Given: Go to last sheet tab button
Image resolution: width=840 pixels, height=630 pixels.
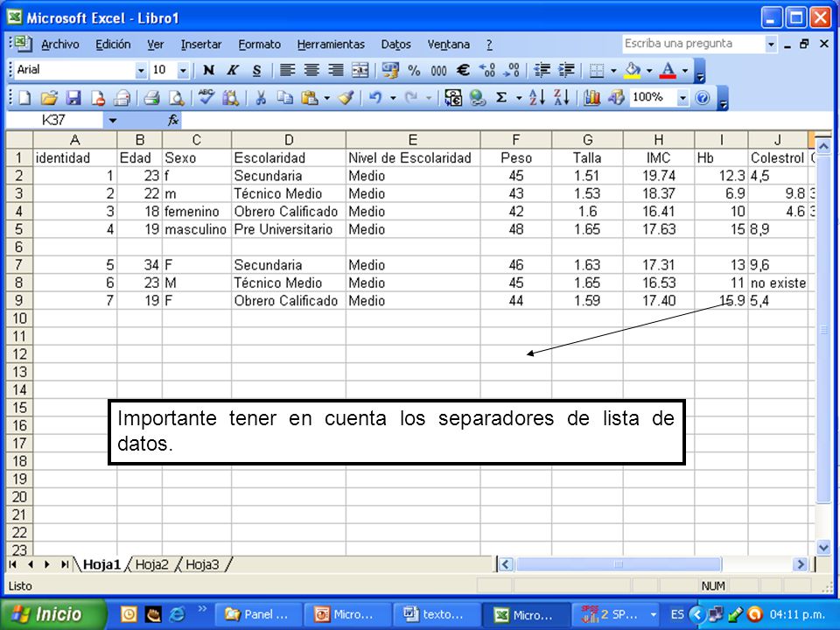Looking at the screenshot, I should [x=65, y=564].
